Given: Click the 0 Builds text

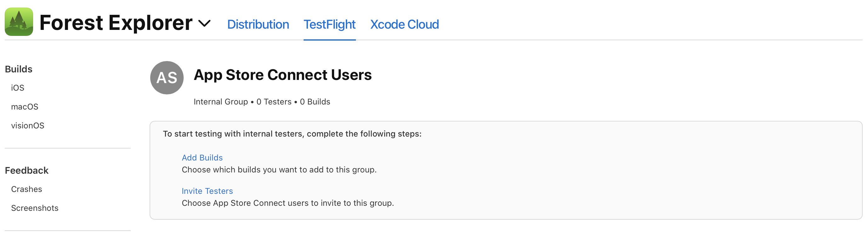Looking at the screenshot, I should point(315,101).
